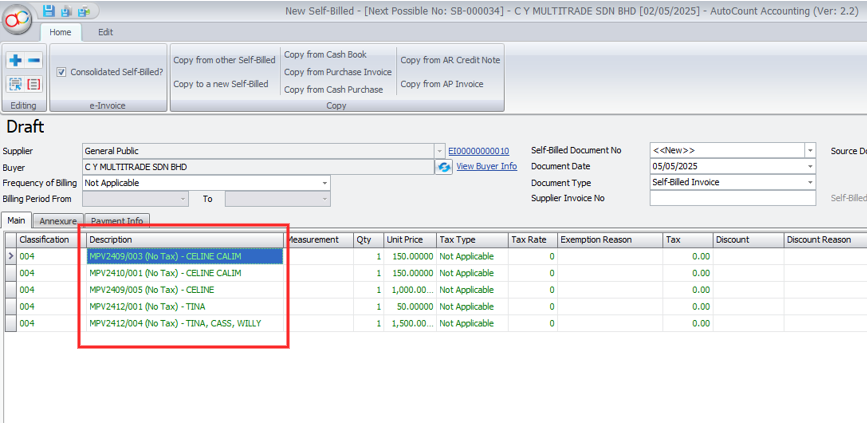
Task: Open the Document Date picker dropdown
Action: 809,167
